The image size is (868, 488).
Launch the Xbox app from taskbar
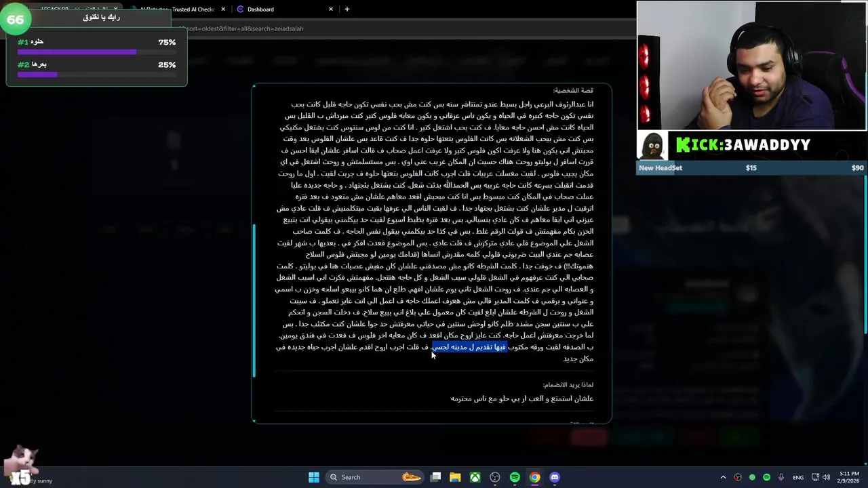click(x=475, y=477)
